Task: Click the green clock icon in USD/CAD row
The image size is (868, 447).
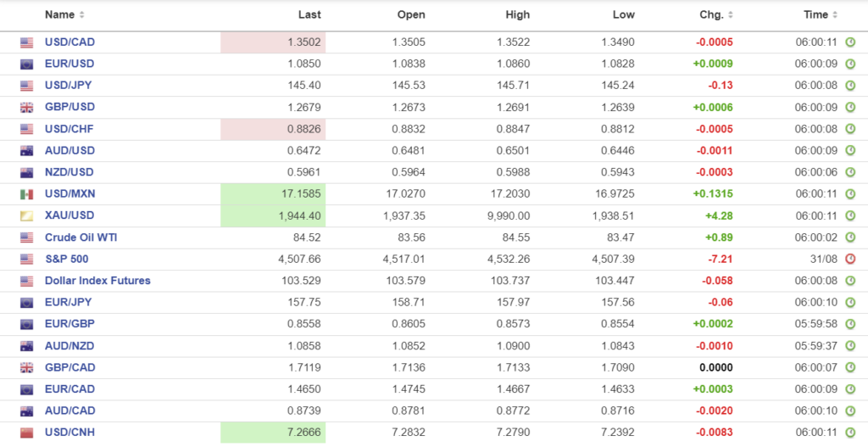Action: click(850, 42)
